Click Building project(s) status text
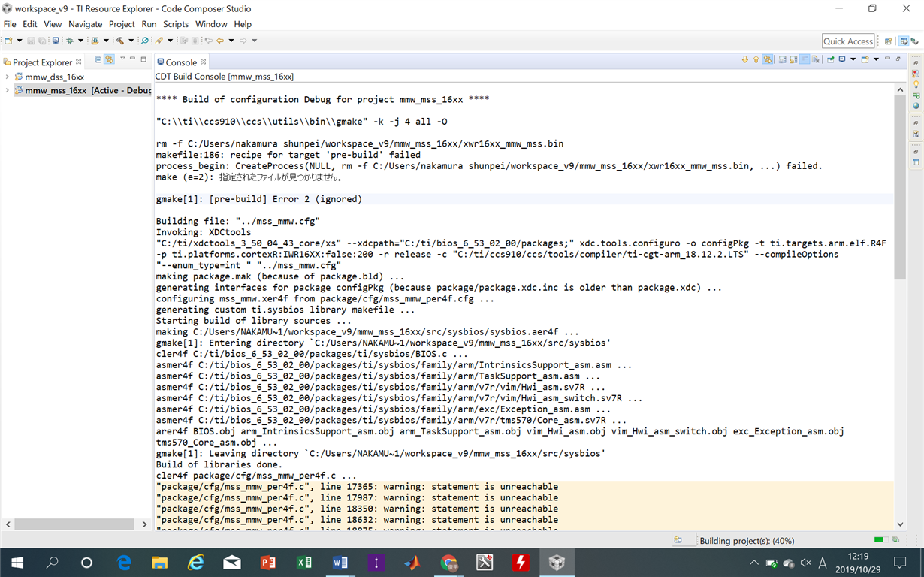 click(x=746, y=541)
